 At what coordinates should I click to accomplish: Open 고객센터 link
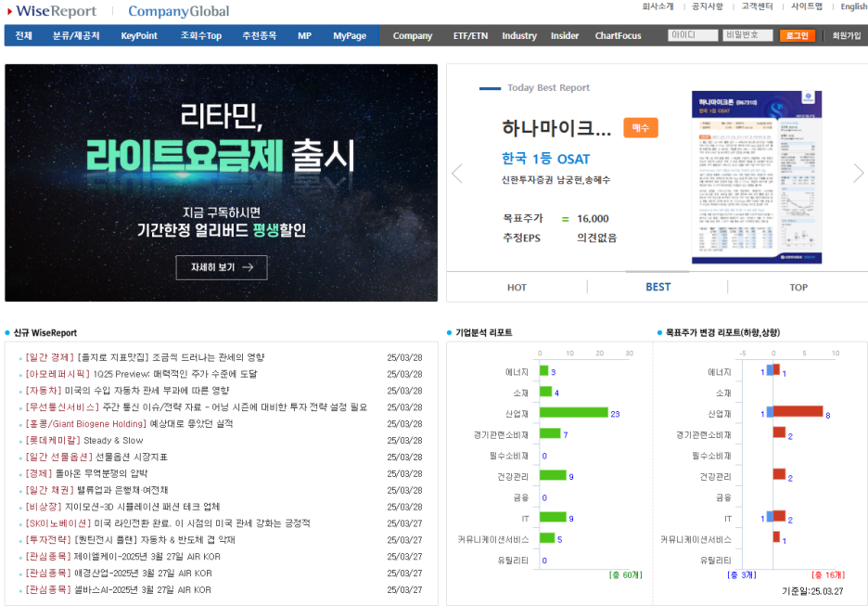(x=757, y=6)
